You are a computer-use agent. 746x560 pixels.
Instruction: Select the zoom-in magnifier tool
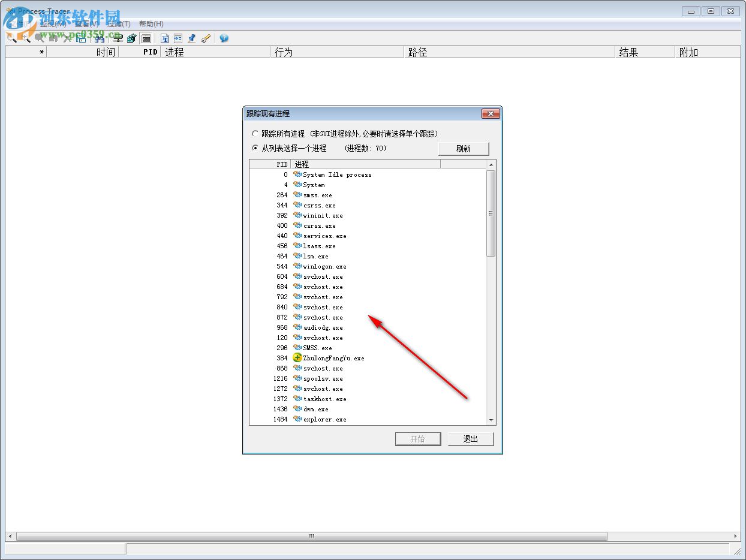[25, 38]
